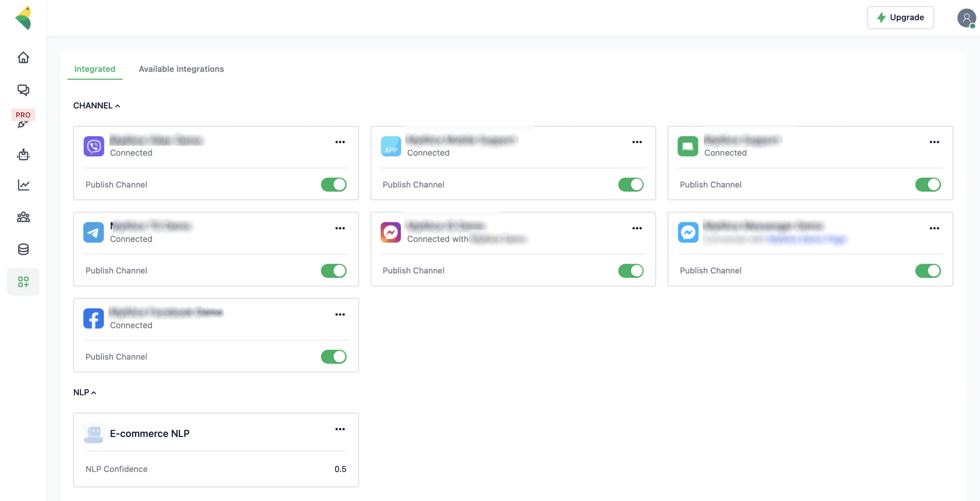980x501 pixels.
Task: Open three-dot menu on Viber card
Action: pos(340,142)
